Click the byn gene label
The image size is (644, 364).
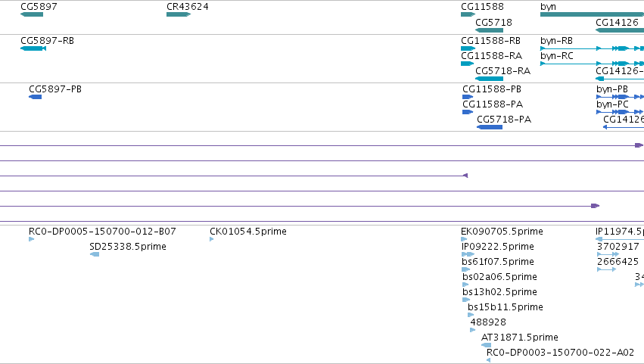click(x=549, y=7)
